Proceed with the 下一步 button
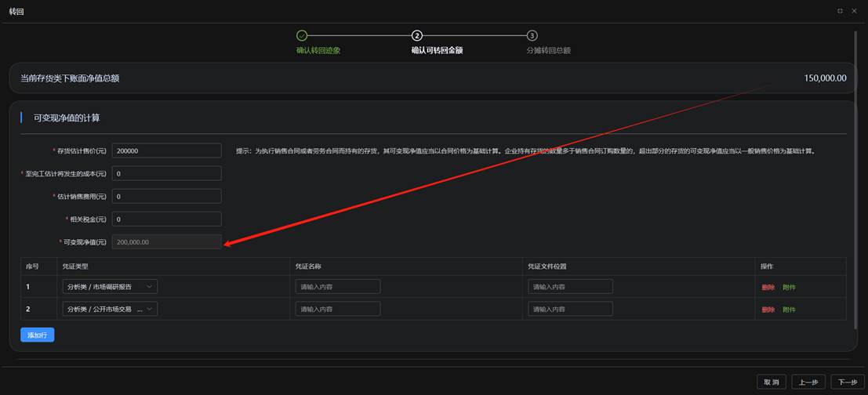The height and width of the screenshot is (395, 868). point(848,382)
